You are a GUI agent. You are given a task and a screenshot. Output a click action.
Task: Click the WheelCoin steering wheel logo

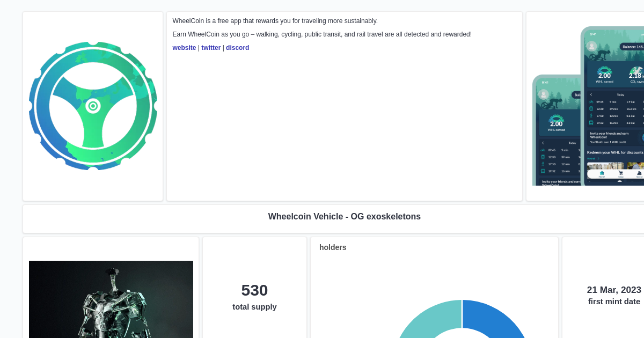point(92,106)
